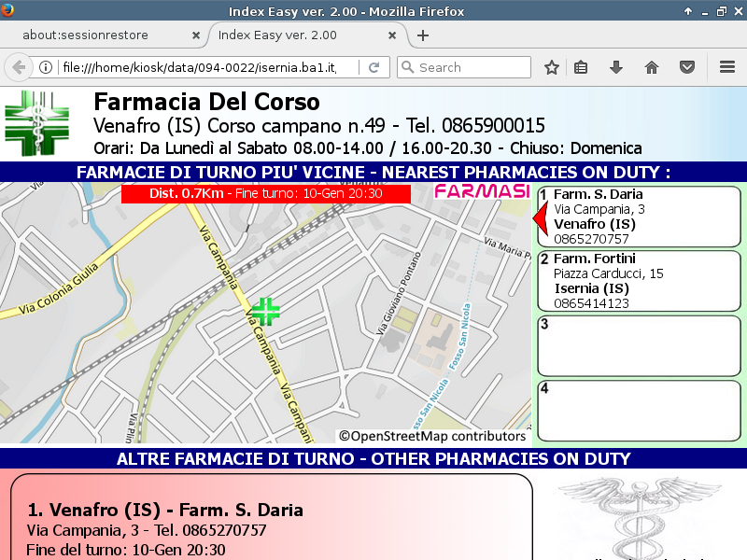Image resolution: width=747 pixels, height=560 pixels.
Task: Go to the Firefox home page icon
Action: (x=652, y=67)
